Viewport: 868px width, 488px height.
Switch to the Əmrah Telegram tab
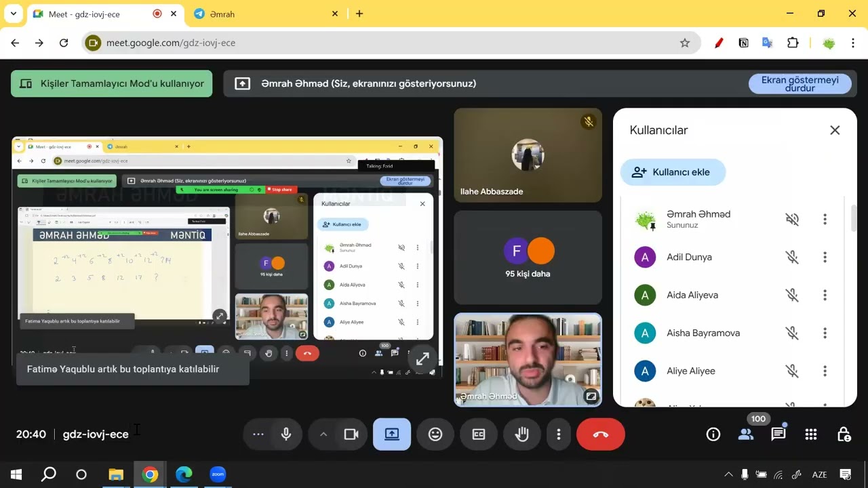click(x=266, y=14)
